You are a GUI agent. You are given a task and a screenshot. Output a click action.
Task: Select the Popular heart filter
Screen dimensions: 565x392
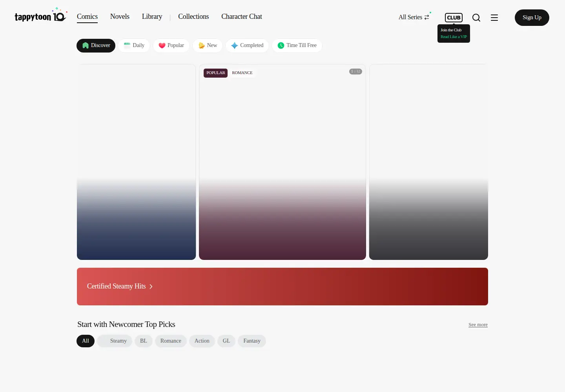[x=171, y=45]
